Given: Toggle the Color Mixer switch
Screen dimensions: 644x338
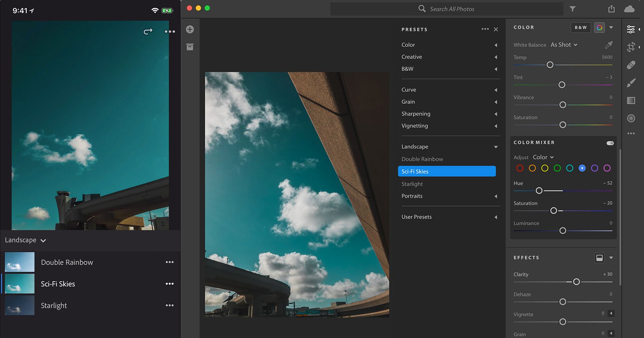Looking at the screenshot, I should pyautogui.click(x=610, y=143).
